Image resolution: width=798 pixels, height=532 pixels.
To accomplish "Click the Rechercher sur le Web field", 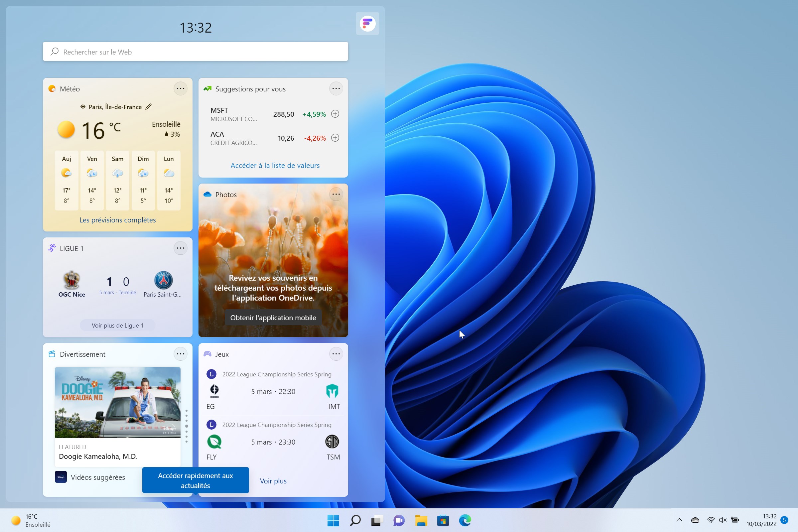I will (x=196, y=52).
